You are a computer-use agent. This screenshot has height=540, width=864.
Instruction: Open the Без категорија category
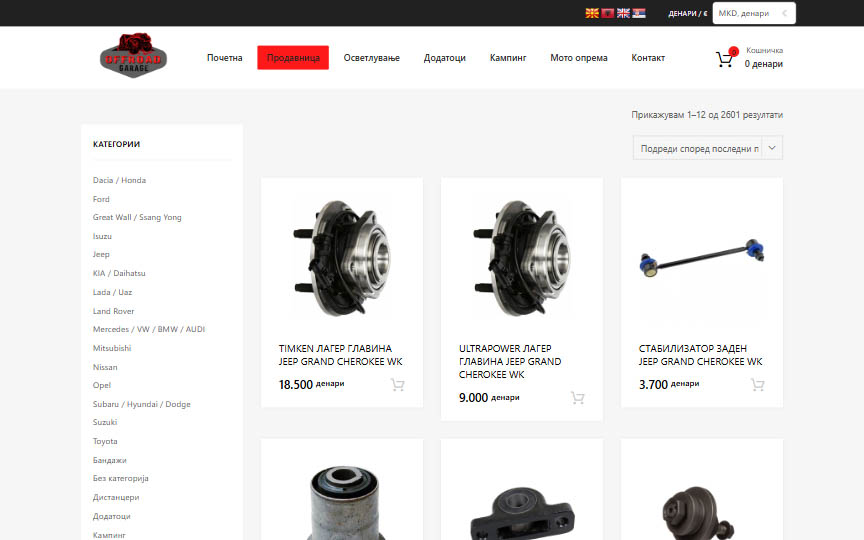121,478
